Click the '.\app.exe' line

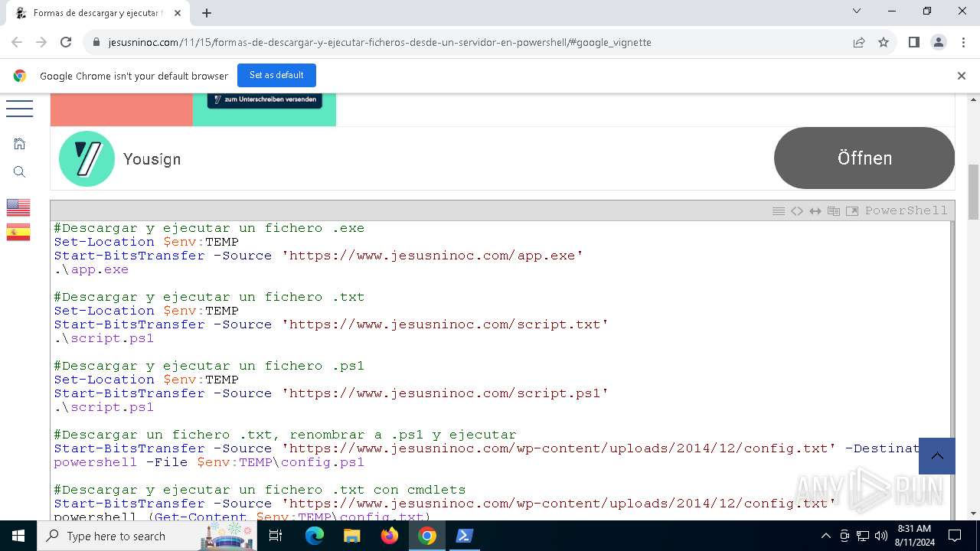(x=91, y=269)
